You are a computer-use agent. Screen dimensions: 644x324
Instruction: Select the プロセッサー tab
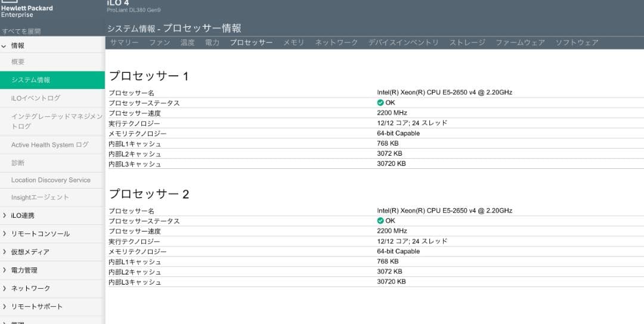[251, 42]
